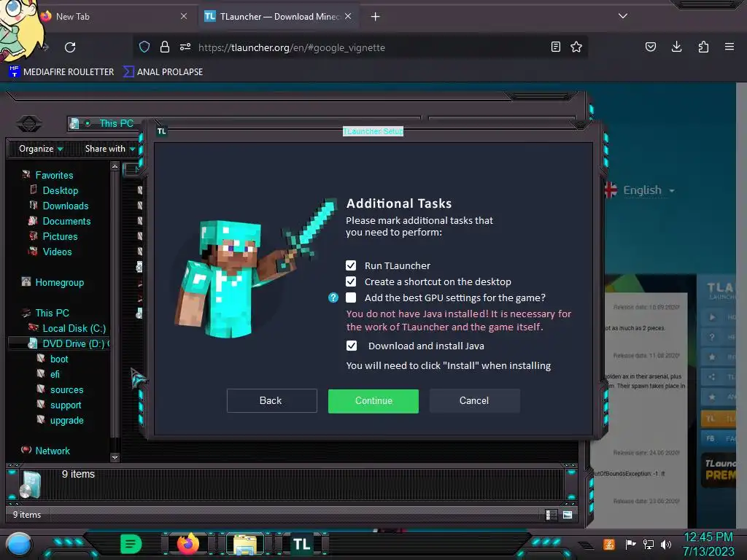Open Downloads in Explorer sidebar
The width and height of the screenshot is (747, 560).
click(x=66, y=206)
